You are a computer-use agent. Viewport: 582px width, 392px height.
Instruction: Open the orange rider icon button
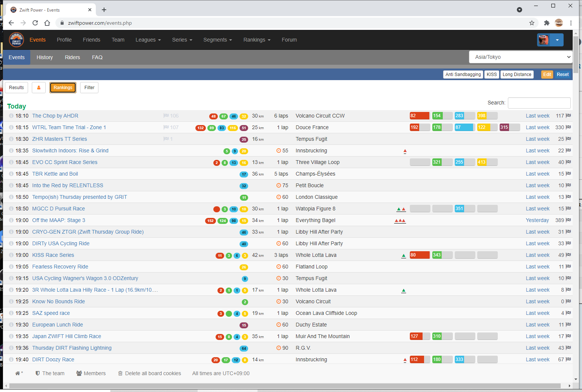point(39,88)
